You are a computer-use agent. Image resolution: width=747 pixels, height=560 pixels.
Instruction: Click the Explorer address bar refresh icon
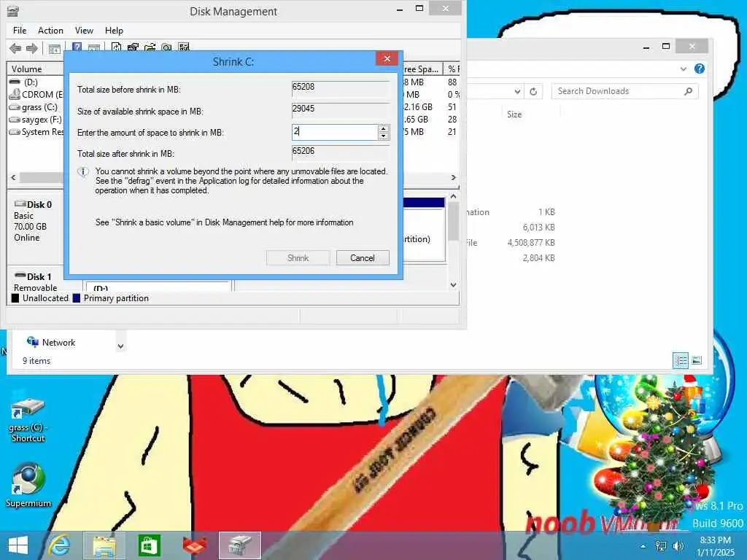(533, 91)
